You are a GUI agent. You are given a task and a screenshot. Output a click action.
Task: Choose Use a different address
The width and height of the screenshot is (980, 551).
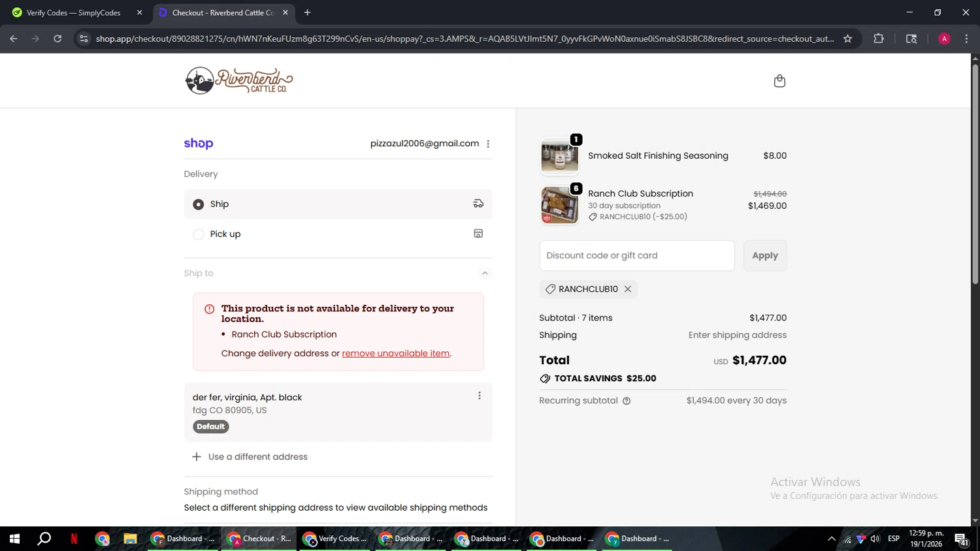(x=257, y=457)
